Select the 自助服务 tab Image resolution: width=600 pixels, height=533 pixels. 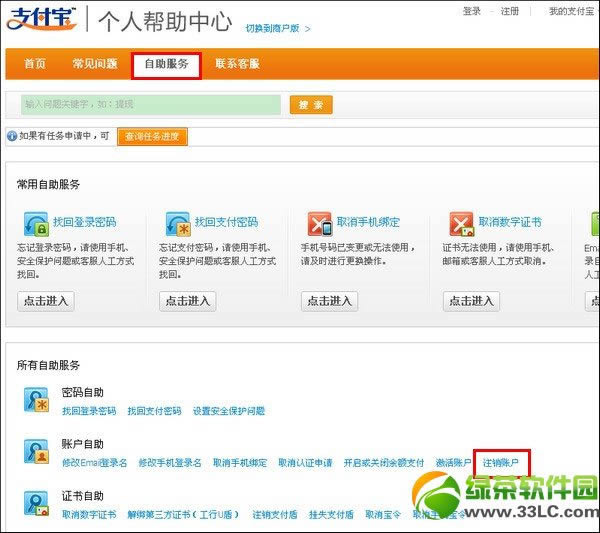[x=166, y=64]
